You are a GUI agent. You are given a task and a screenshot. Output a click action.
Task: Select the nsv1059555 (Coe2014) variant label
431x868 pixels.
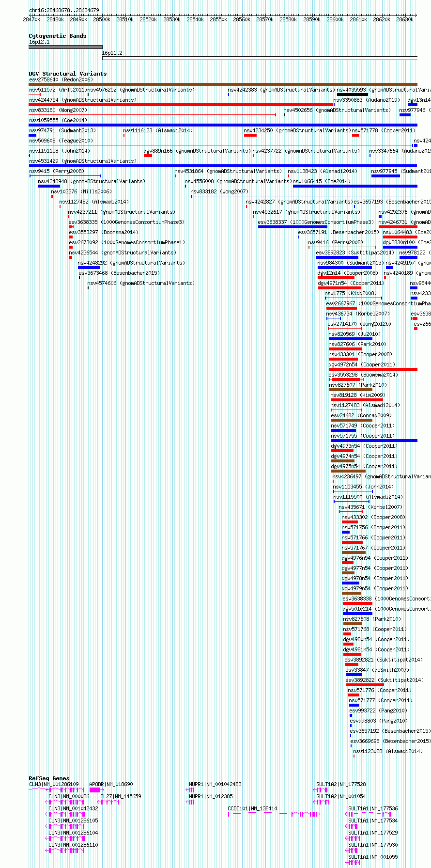point(58,120)
